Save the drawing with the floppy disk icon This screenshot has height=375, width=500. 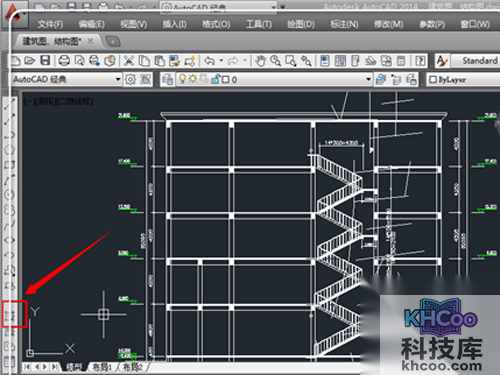point(45,61)
